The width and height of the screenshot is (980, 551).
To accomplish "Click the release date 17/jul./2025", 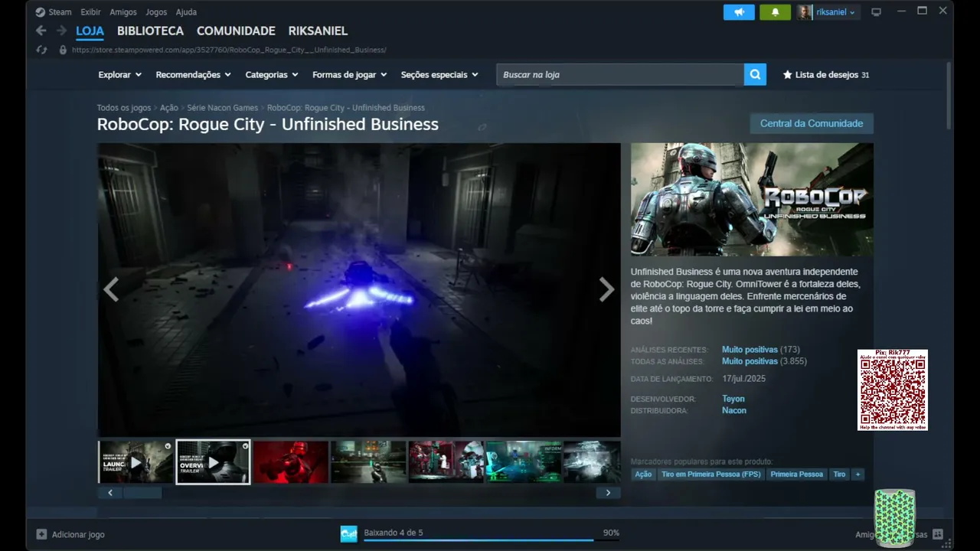I will tap(743, 379).
